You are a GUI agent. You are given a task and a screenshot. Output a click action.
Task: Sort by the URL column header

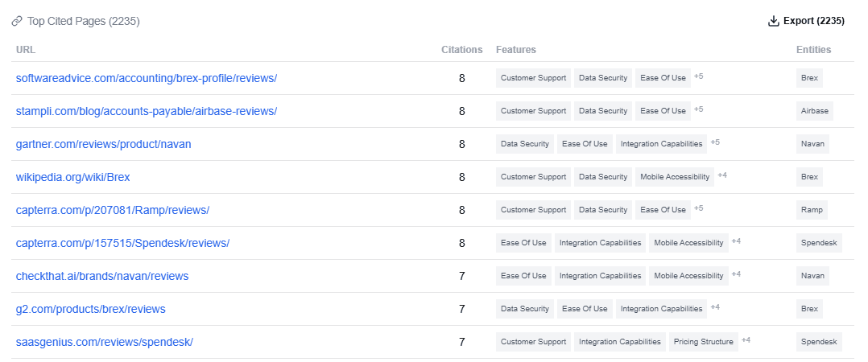point(26,50)
